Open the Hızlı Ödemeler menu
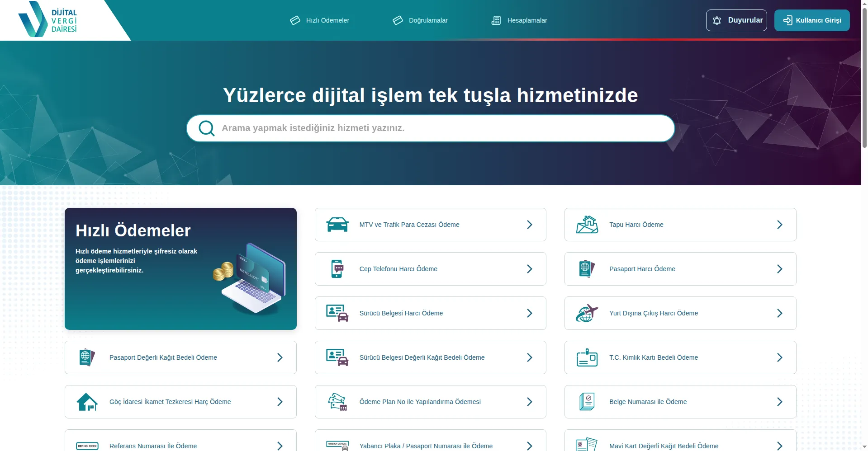 (x=319, y=20)
